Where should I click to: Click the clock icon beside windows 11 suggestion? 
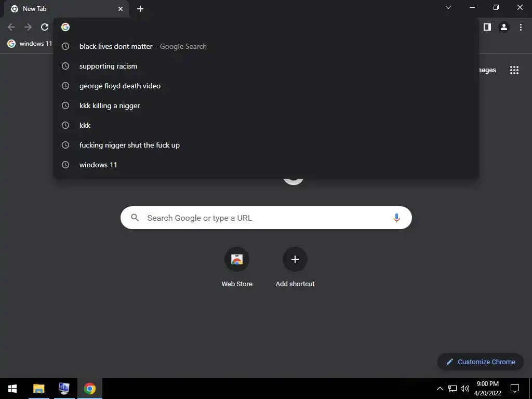pos(65,165)
